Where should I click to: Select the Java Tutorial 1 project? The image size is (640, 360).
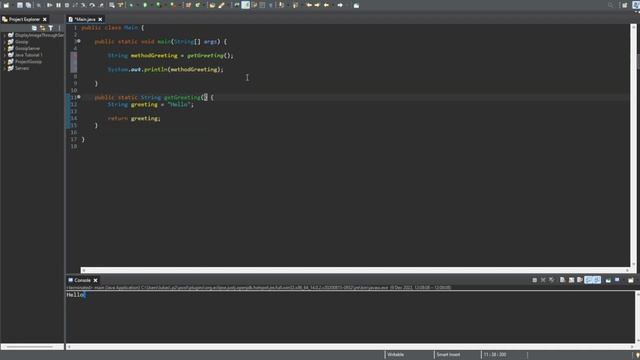pyautogui.click(x=29, y=55)
